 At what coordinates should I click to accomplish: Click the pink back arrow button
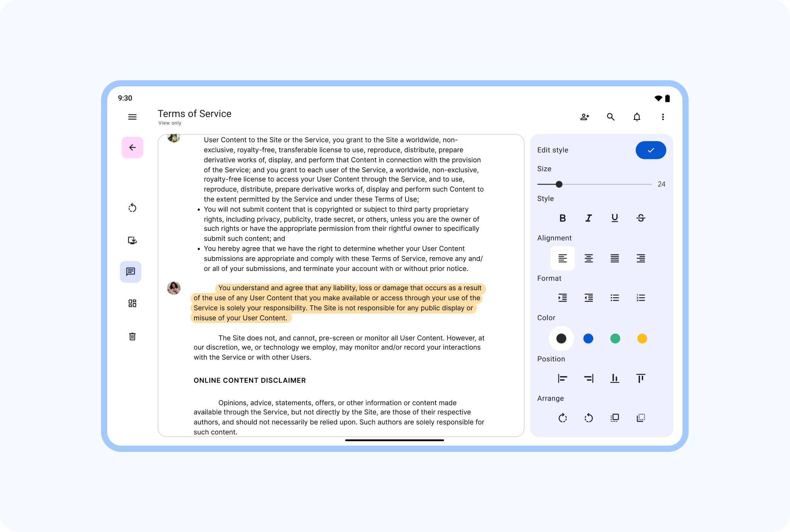132,147
